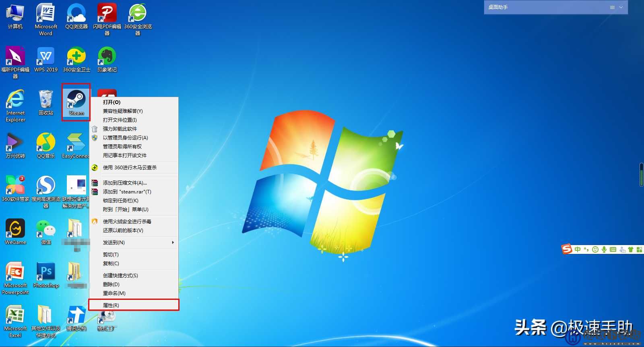Select the 腾讯文档 desktop icon
The height and width of the screenshot is (347, 644).
[x=76, y=318]
